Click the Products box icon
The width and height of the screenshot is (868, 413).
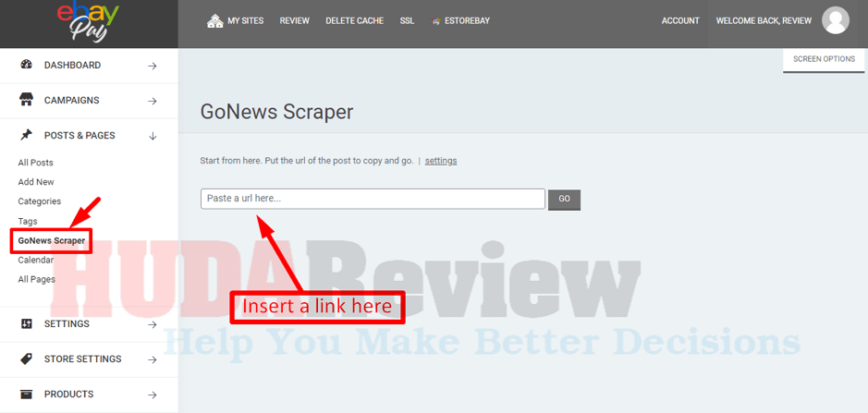pos(26,395)
